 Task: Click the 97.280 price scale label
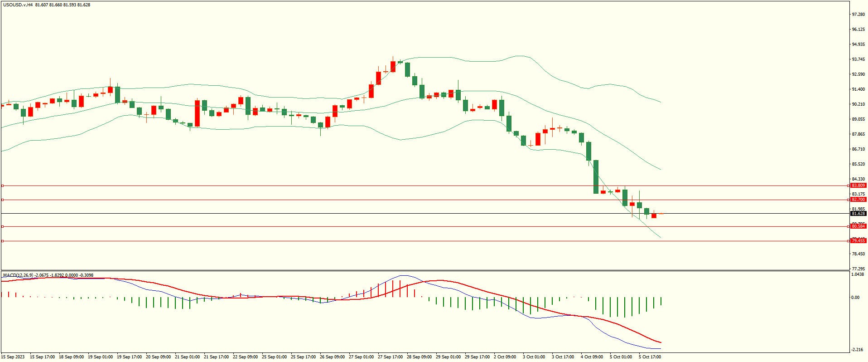click(858, 15)
